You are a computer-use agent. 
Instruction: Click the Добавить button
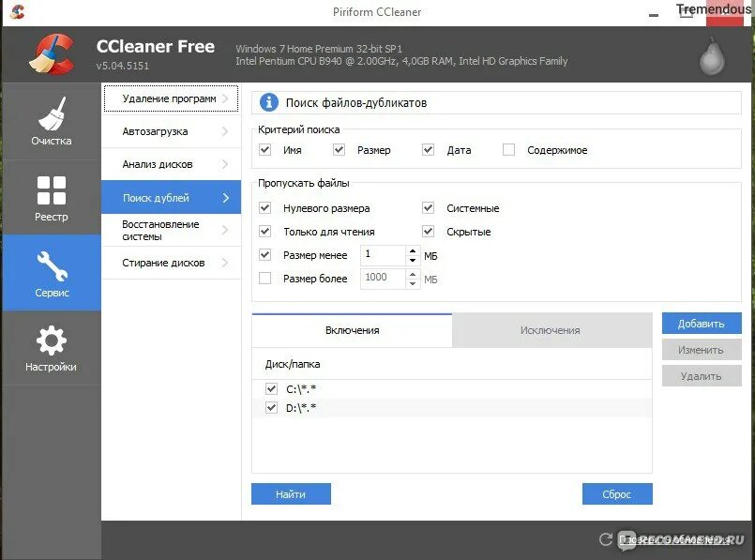click(702, 324)
